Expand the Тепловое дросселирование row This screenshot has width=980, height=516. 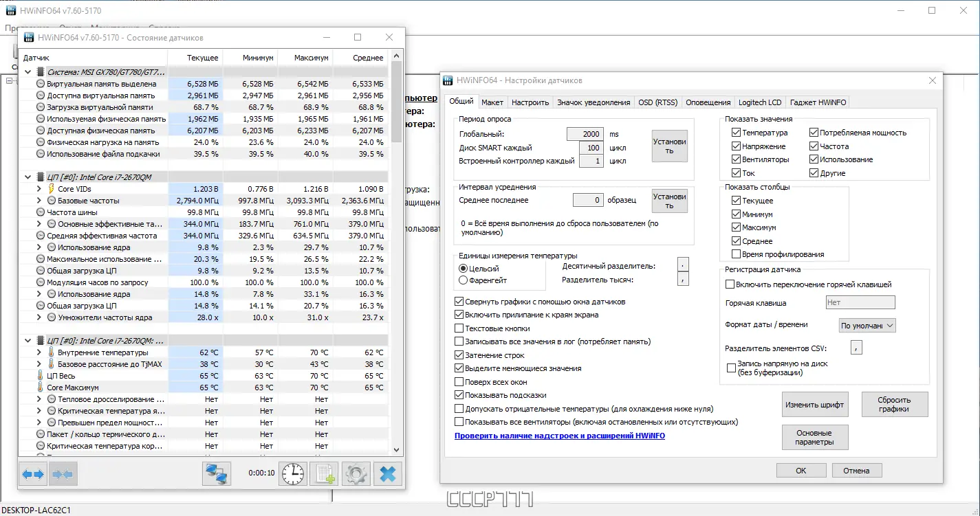(x=39, y=399)
